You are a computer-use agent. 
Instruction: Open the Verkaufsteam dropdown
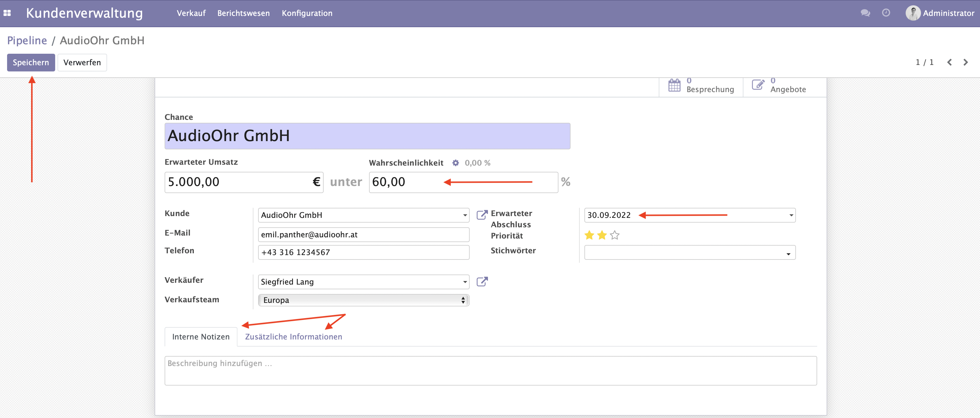pos(363,300)
